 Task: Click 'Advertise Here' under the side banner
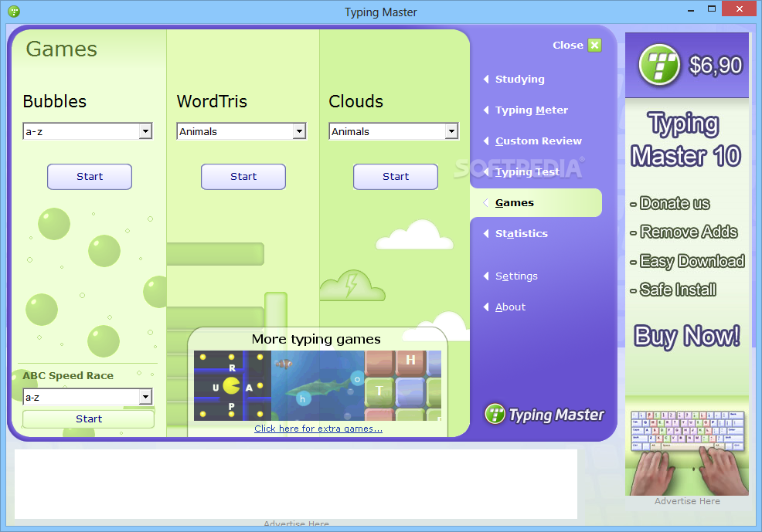pyautogui.click(x=687, y=501)
